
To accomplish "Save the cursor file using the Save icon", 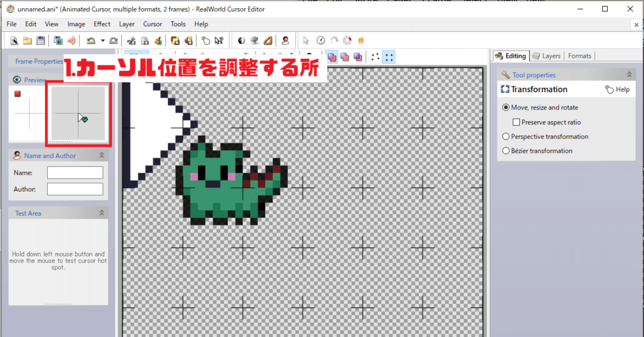I will 40,40.
